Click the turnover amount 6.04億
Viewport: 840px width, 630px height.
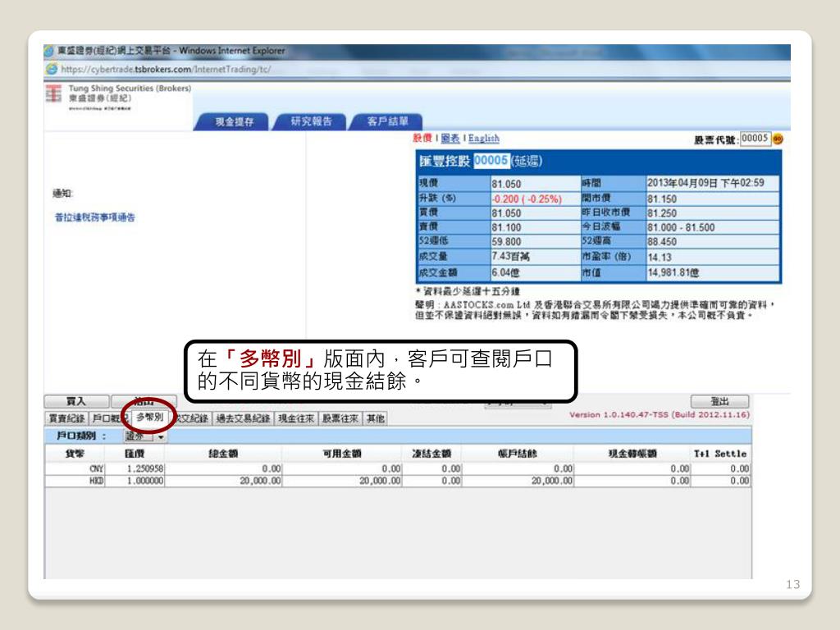[505, 272]
